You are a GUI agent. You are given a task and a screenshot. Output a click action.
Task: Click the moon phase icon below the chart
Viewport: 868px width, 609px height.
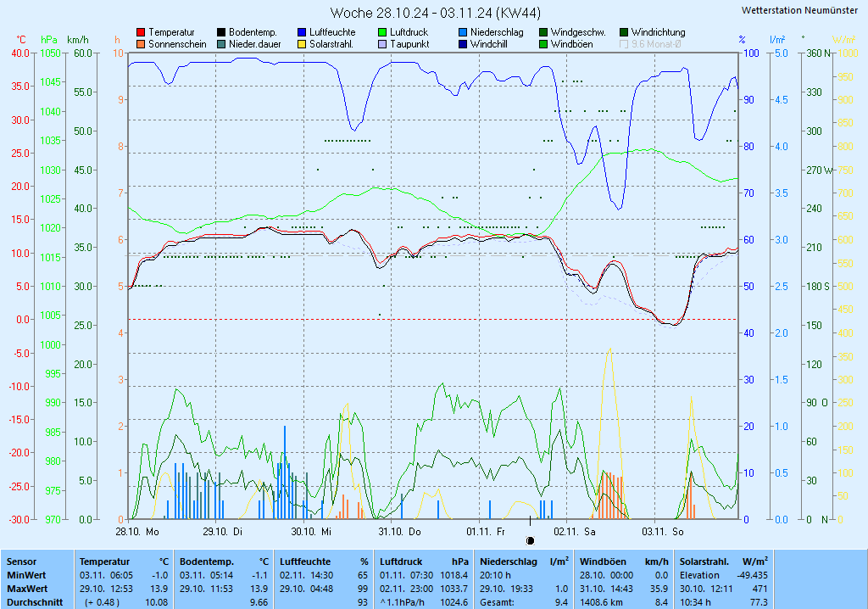click(531, 539)
